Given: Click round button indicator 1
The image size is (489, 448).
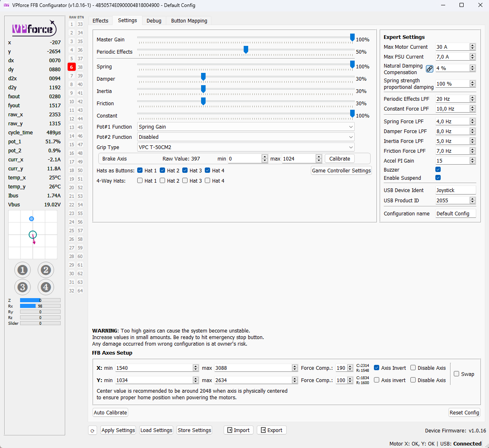Looking at the screenshot, I should tap(23, 270).
